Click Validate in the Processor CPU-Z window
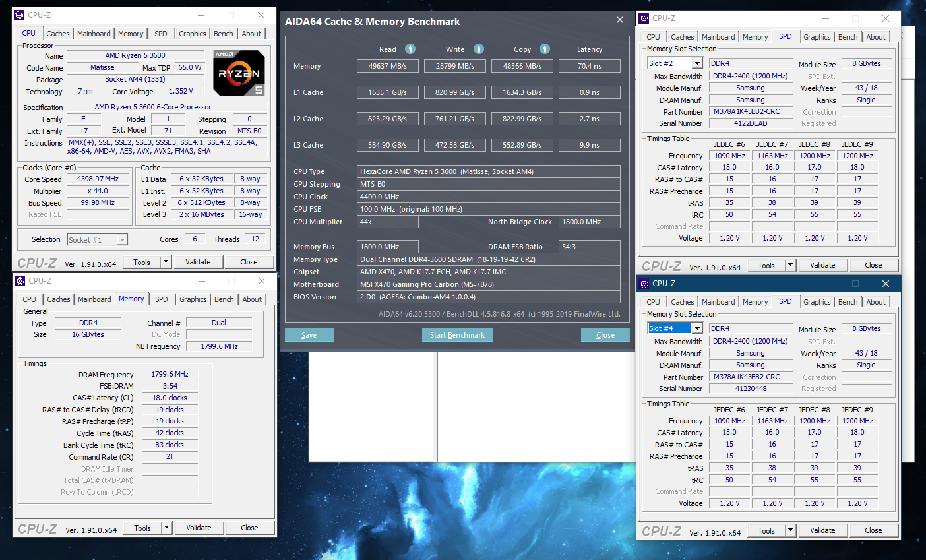The height and width of the screenshot is (560, 926). 198,262
